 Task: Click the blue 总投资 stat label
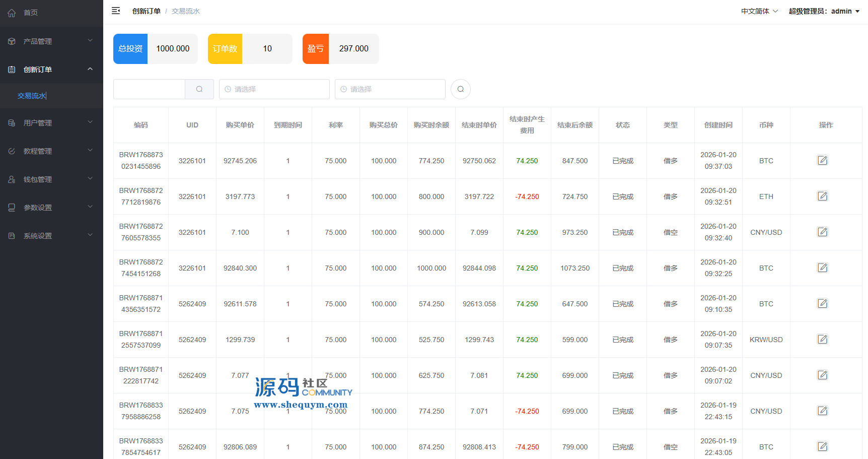[x=130, y=49]
